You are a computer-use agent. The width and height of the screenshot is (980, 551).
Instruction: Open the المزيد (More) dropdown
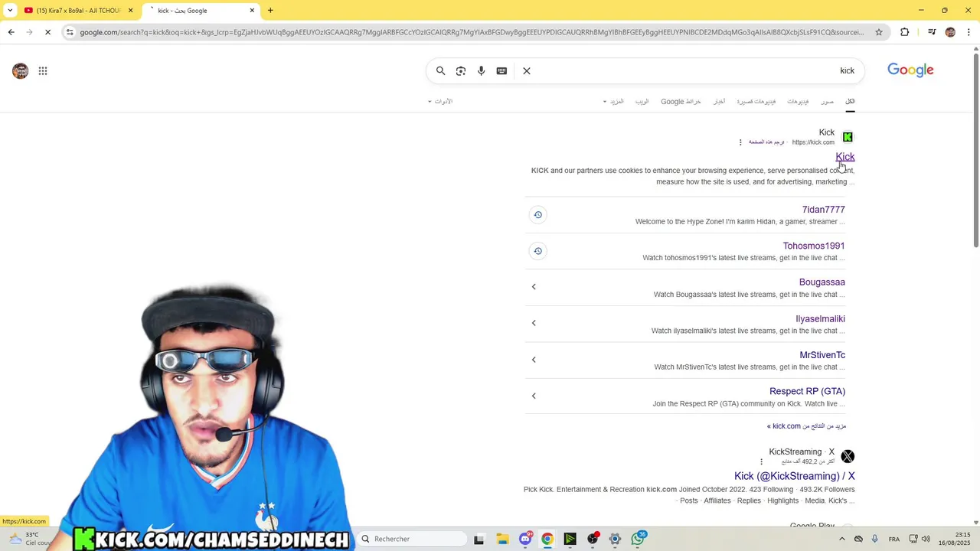click(613, 101)
